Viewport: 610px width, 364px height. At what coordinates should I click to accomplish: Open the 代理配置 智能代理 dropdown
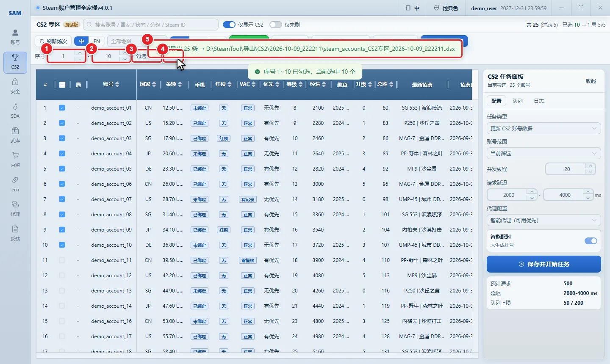click(x=543, y=220)
